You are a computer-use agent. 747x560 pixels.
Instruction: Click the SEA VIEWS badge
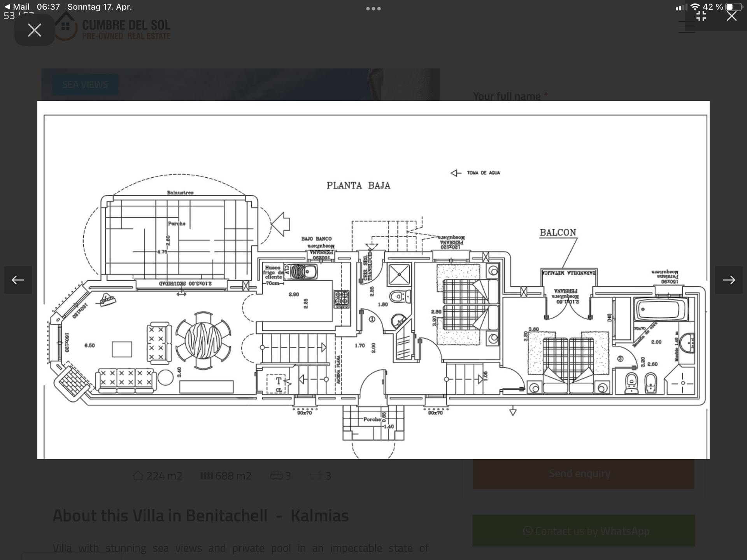(x=85, y=84)
